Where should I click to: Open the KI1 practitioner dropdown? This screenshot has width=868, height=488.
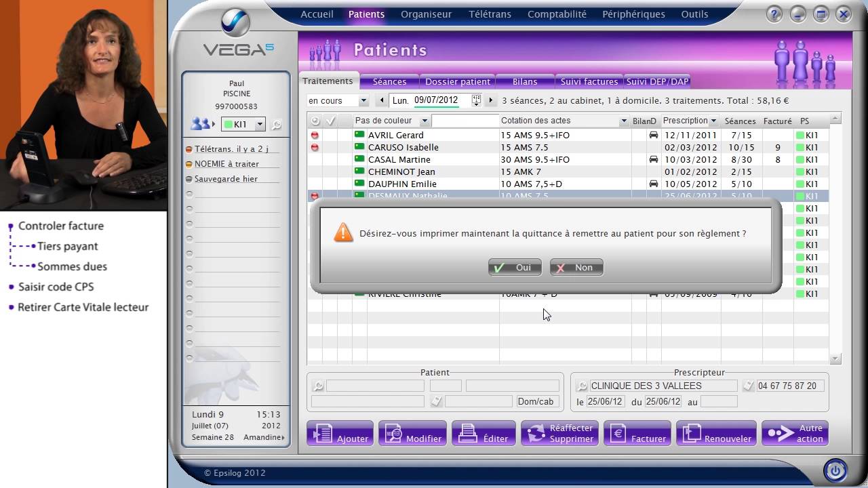coord(260,125)
